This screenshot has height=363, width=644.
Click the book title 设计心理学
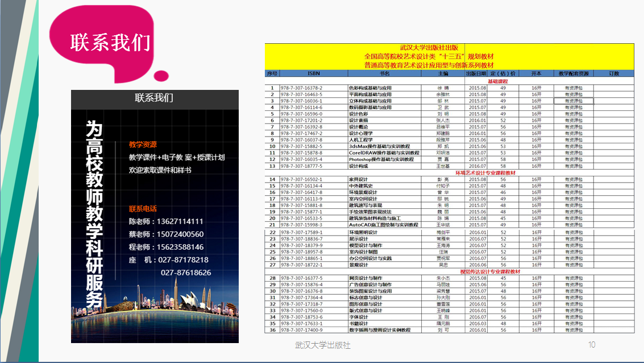point(361,133)
